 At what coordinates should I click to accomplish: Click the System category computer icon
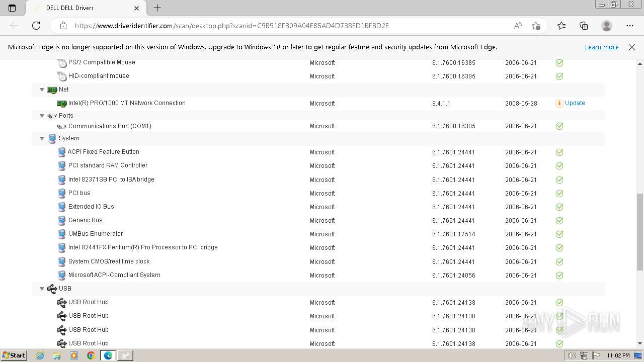click(x=52, y=138)
